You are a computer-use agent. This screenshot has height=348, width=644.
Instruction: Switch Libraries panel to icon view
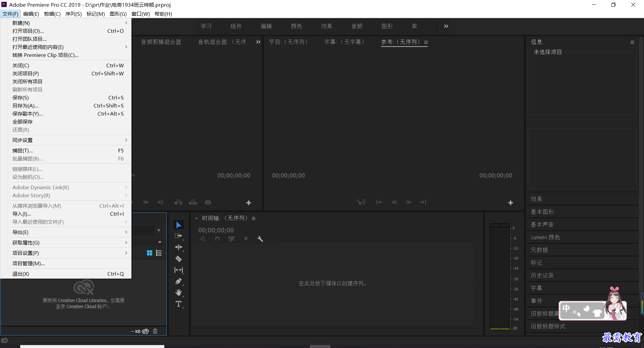150,253
